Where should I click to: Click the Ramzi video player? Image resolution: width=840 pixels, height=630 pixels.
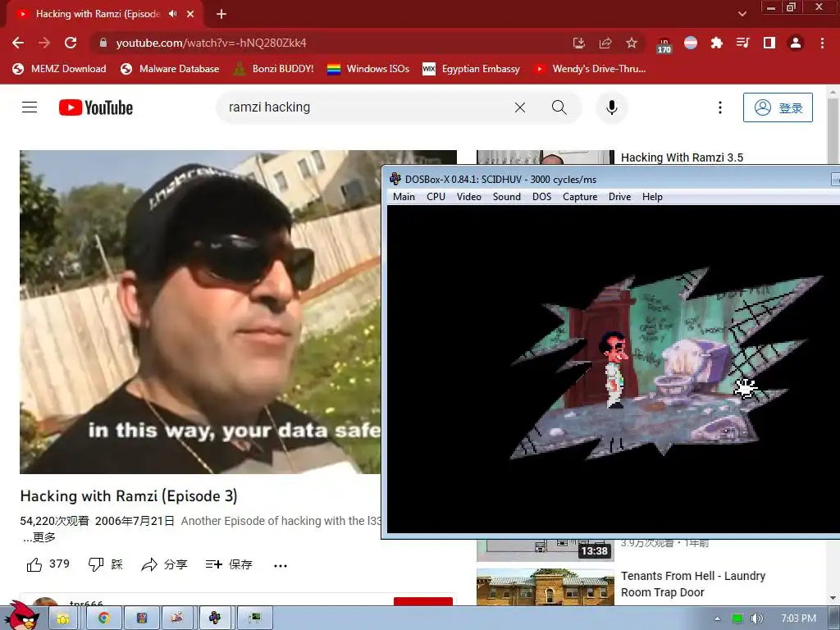pos(201,312)
